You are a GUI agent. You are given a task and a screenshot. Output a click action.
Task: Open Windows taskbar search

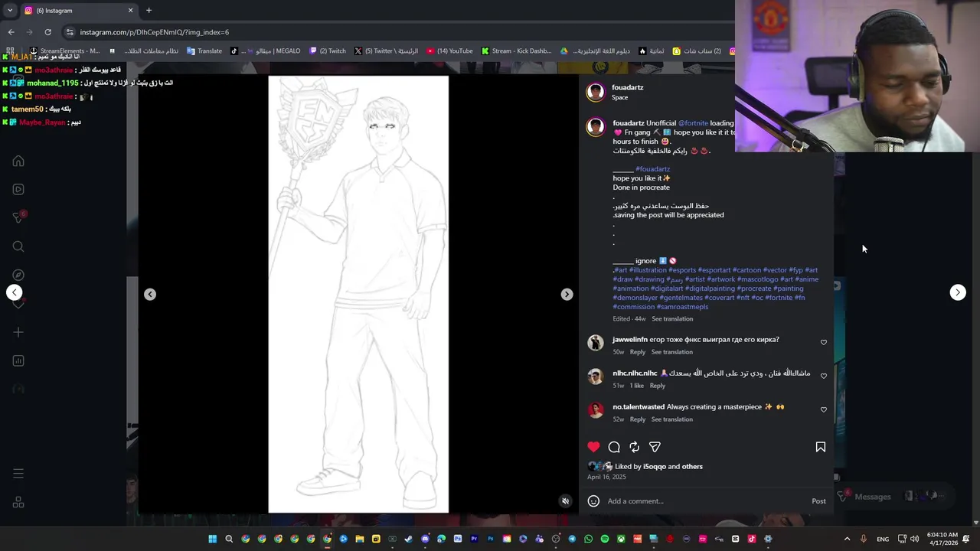pos(229,539)
